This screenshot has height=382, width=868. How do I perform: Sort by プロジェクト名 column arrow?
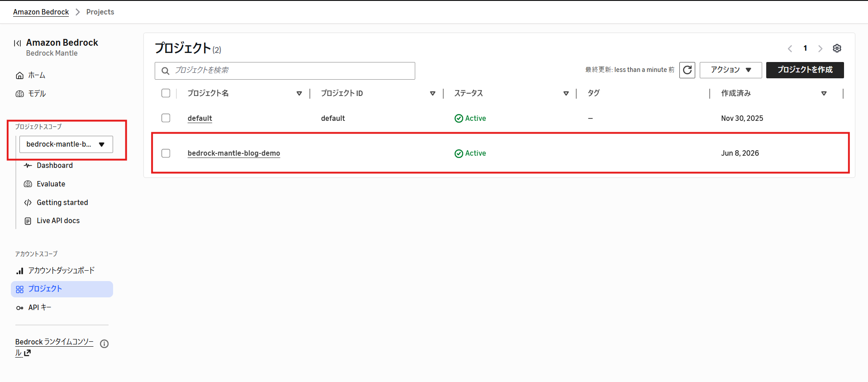point(299,94)
